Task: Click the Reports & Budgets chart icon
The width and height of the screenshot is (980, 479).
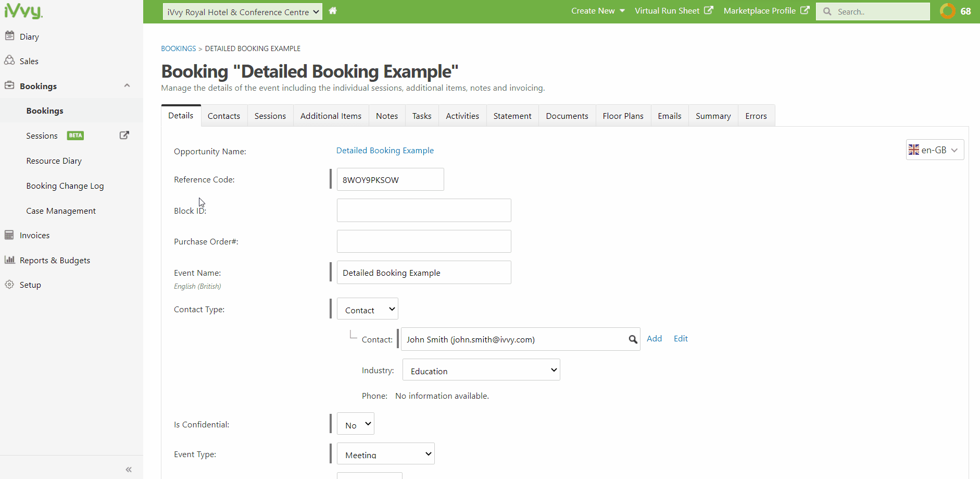Action: [9, 260]
